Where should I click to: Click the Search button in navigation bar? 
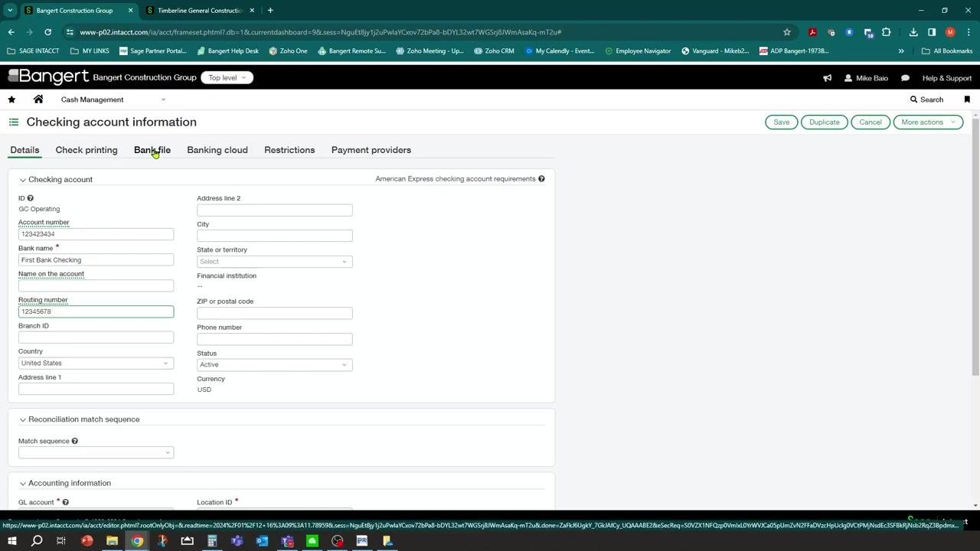pos(926,99)
